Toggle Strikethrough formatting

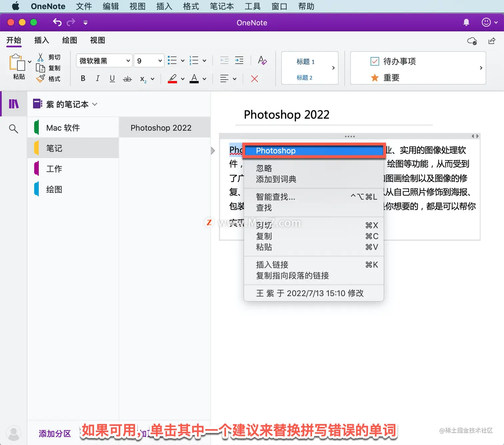pos(127,79)
